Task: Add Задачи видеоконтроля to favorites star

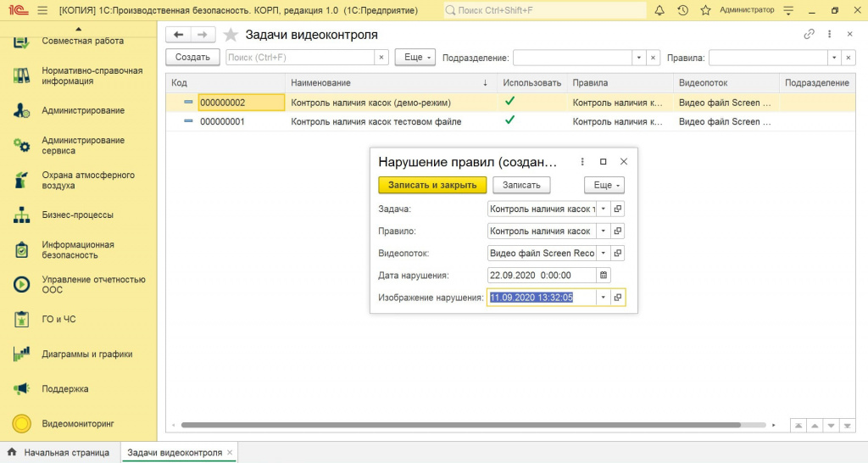Action: click(x=231, y=36)
